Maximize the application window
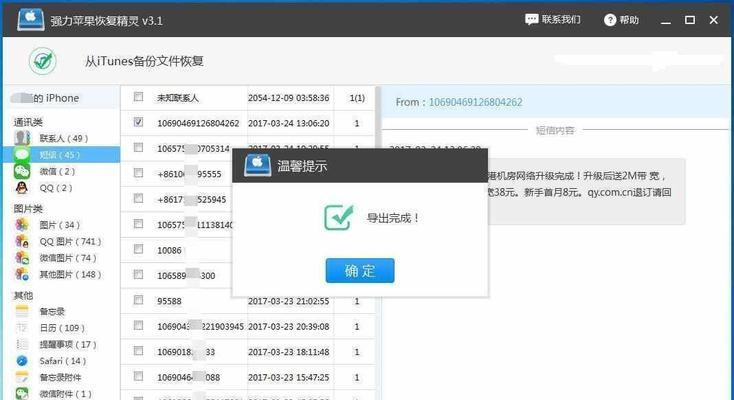This screenshot has height=400, width=734. [x=690, y=20]
